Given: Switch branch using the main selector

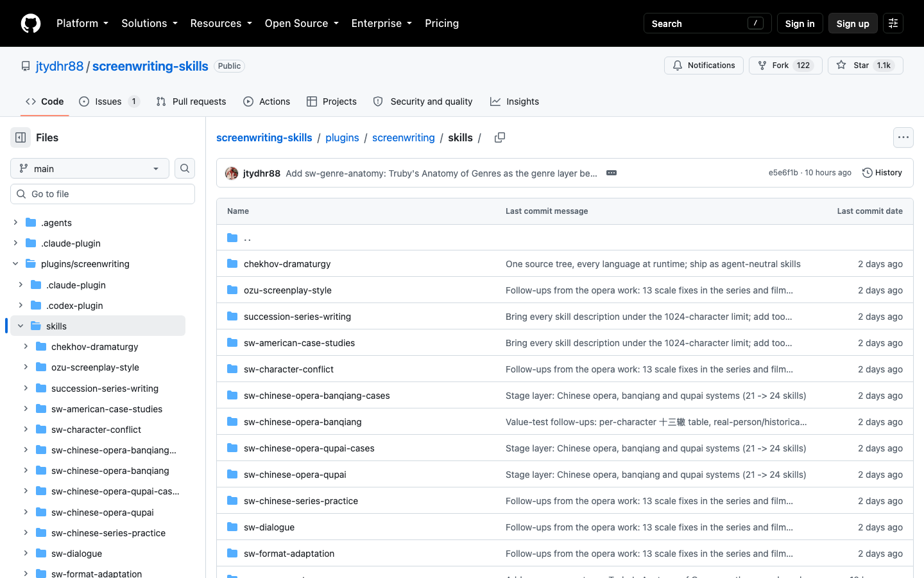Looking at the screenshot, I should tap(90, 168).
